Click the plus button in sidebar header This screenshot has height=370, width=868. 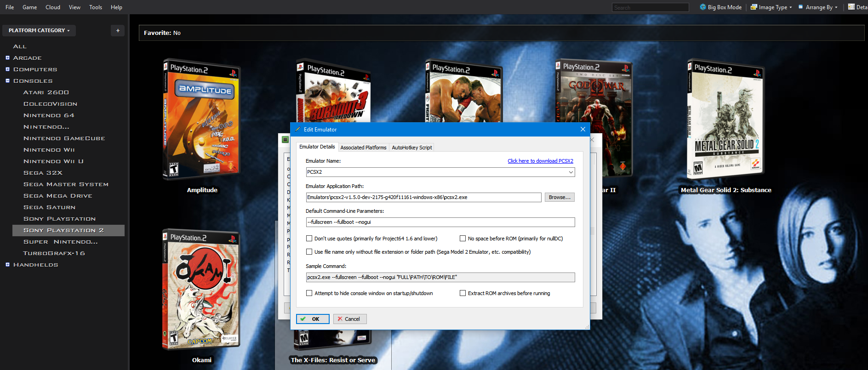point(118,30)
